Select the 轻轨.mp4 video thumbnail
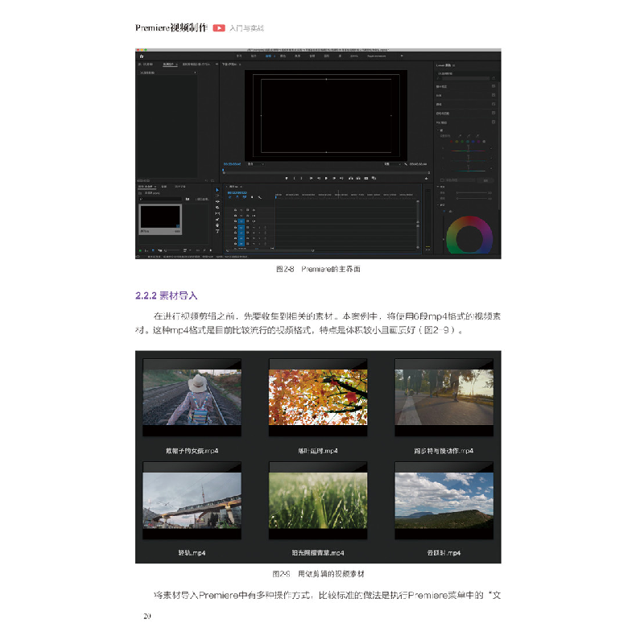The width and height of the screenshot is (644, 644). coord(192,500)
